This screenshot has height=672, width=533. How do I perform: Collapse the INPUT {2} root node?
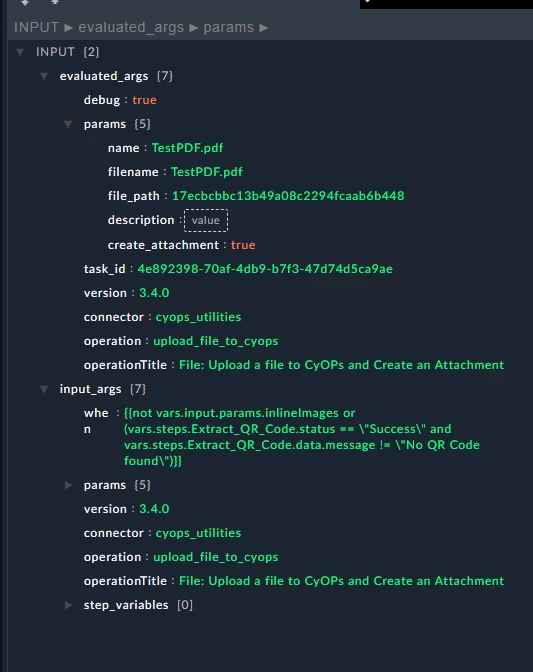pyautogui.click(x=20, y=52)
